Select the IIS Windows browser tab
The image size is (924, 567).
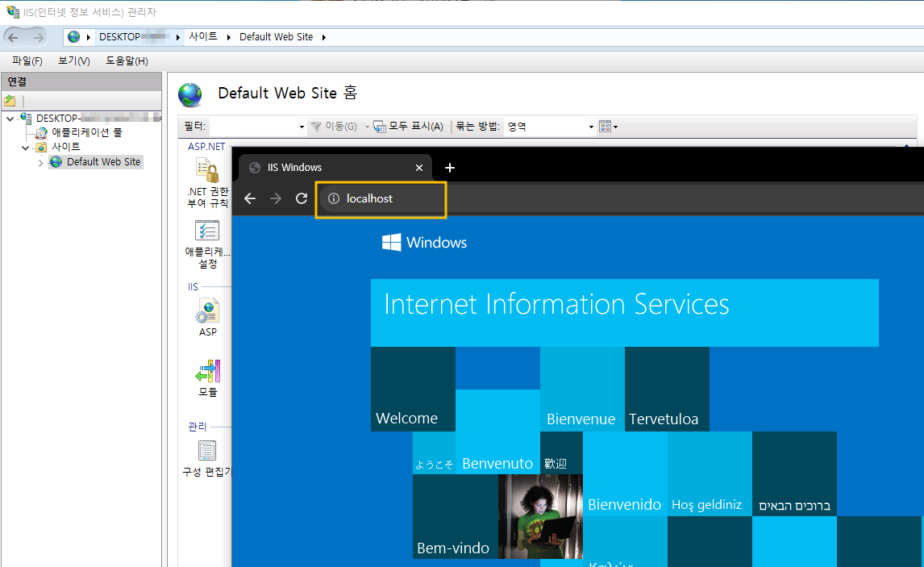[335, 168]
